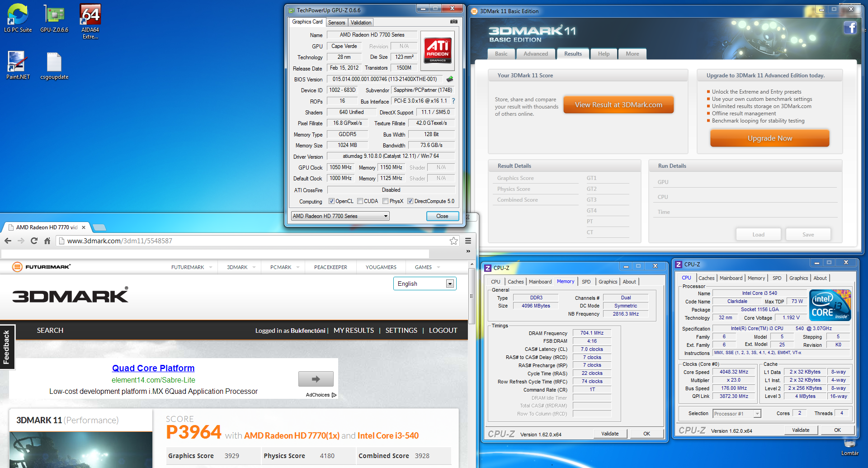Open the PEACEKEEPER nav item
Image resolution: width=868 pixels, height=468 pixels.
coord(330,267)
